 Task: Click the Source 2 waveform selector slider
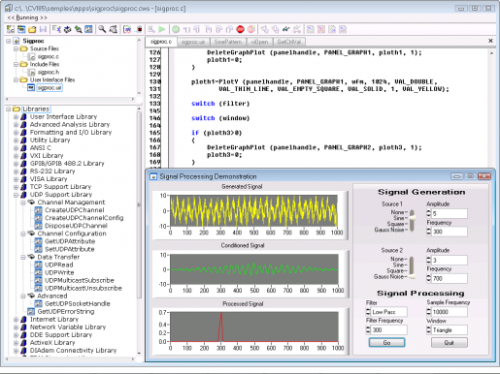tap(412, 268)
